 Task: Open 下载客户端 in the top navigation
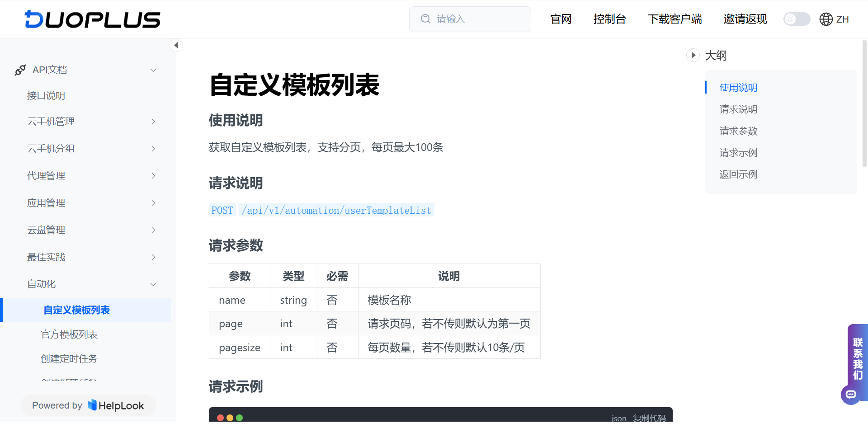click(x=675, y=19)
